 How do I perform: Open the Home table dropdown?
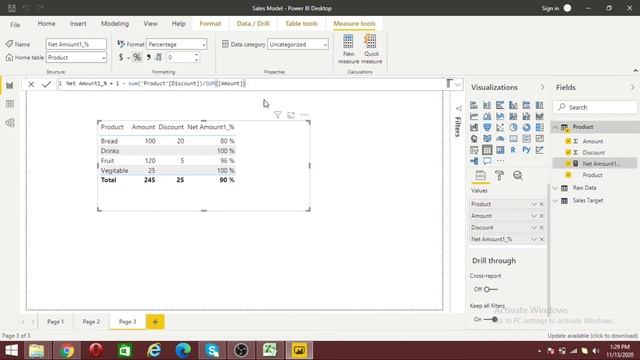[76, 58]
